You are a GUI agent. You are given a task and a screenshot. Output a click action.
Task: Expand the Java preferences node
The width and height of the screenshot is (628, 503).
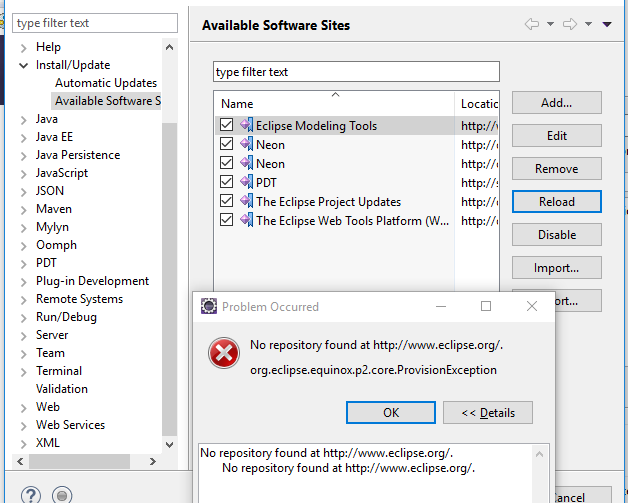click(24, 120)
